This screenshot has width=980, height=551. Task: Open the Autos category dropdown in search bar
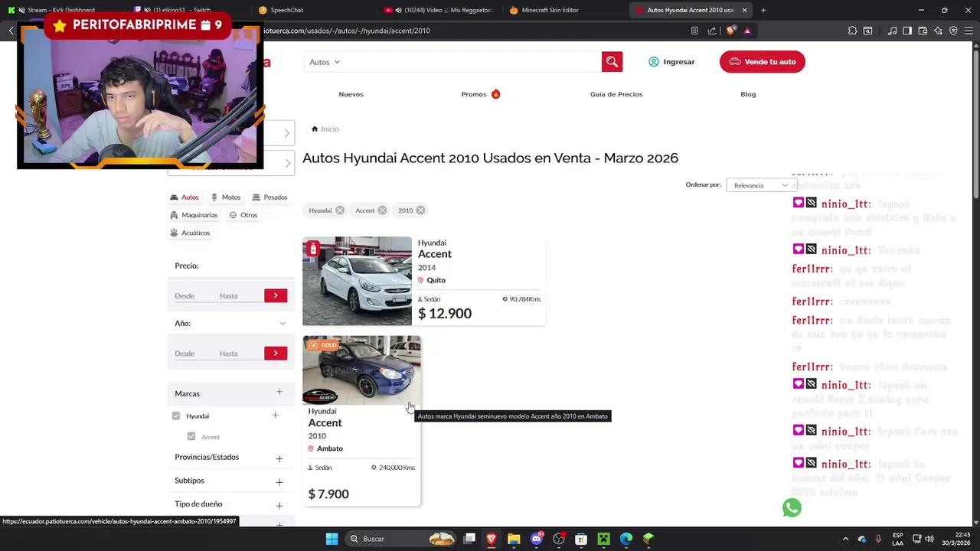(325, 62)
